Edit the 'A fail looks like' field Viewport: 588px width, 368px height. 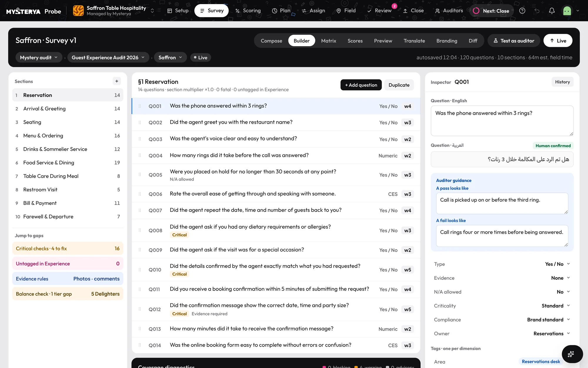coord(502,236)
